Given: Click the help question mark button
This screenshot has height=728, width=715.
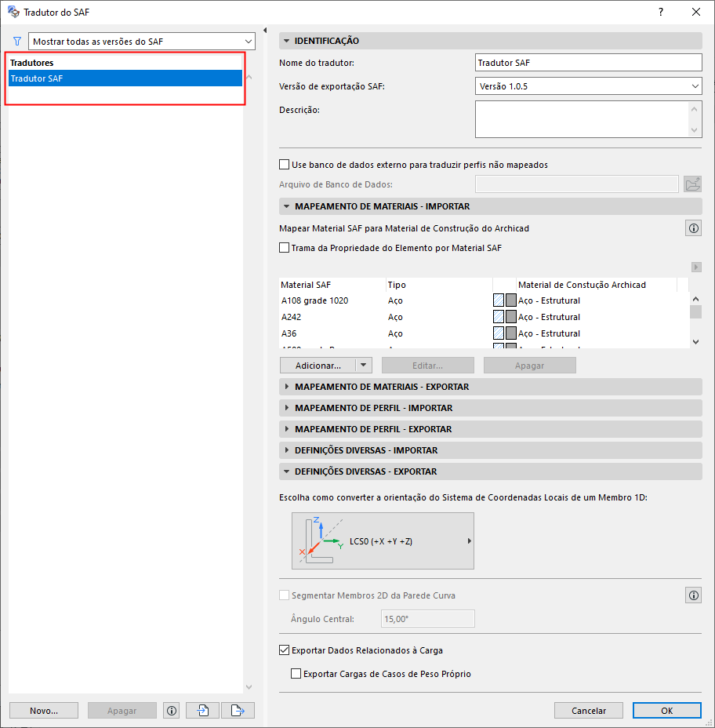Looking at the screenshot, I should [661, 12].
